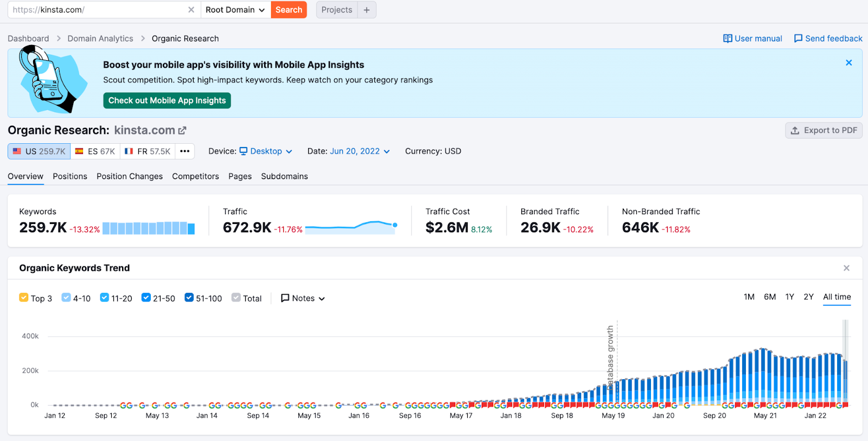Screen dimensions: 868x441
Task: Open more country databases ellipsis
Action: [x=184, y=151]
